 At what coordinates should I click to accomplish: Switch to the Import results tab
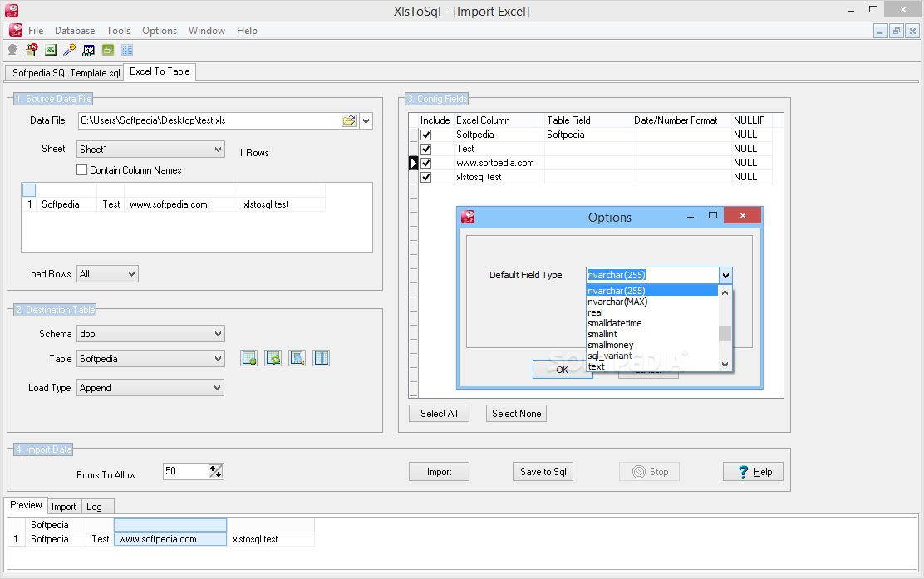(64, 507)
